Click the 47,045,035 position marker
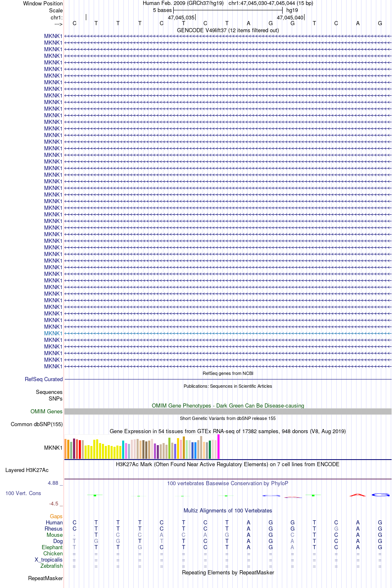The height and width of the screenshot is (588, 392). click(x=181, y=17)
